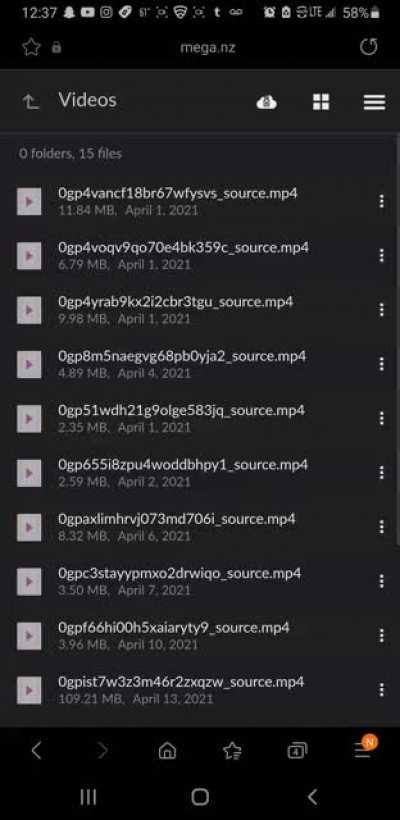
Task: Open the hamburger menu in Videos header
Action: click(x=374, y=102)
